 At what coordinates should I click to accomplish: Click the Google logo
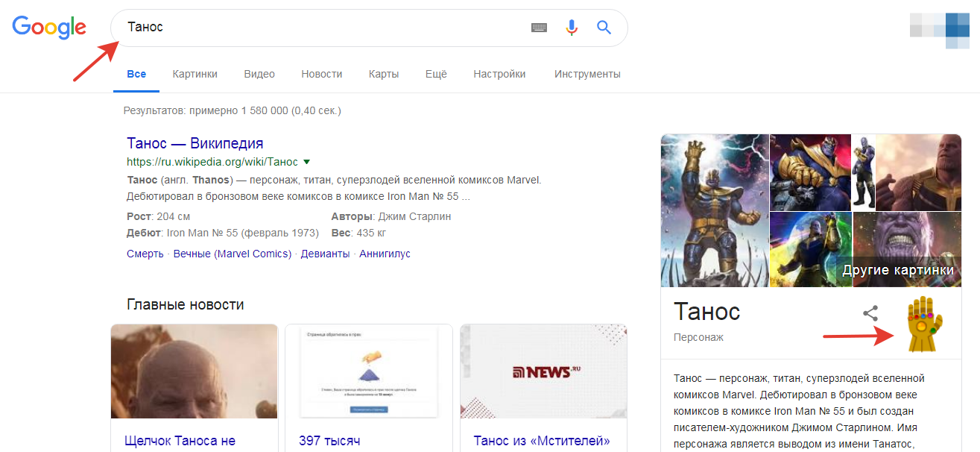click(x=49, y=28)
